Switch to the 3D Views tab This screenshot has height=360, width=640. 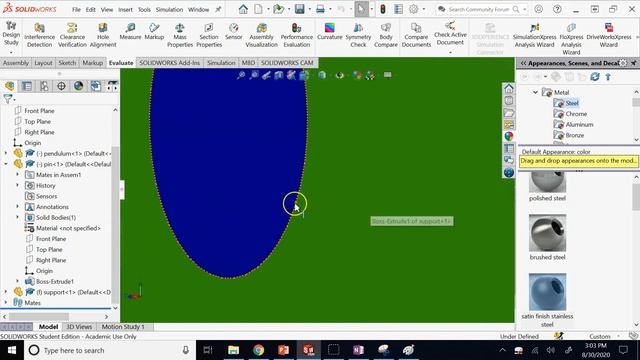79,327
